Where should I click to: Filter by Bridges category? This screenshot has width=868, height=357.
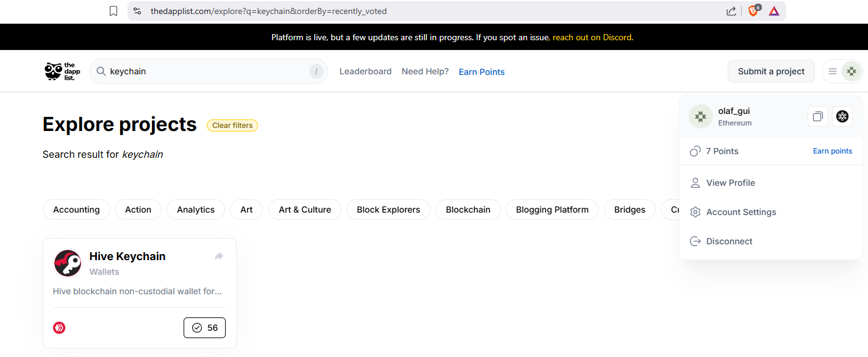[629, 210]
